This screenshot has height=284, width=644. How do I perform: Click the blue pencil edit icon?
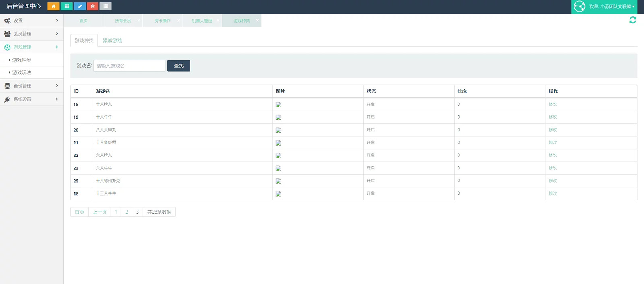tap(80, 6)
